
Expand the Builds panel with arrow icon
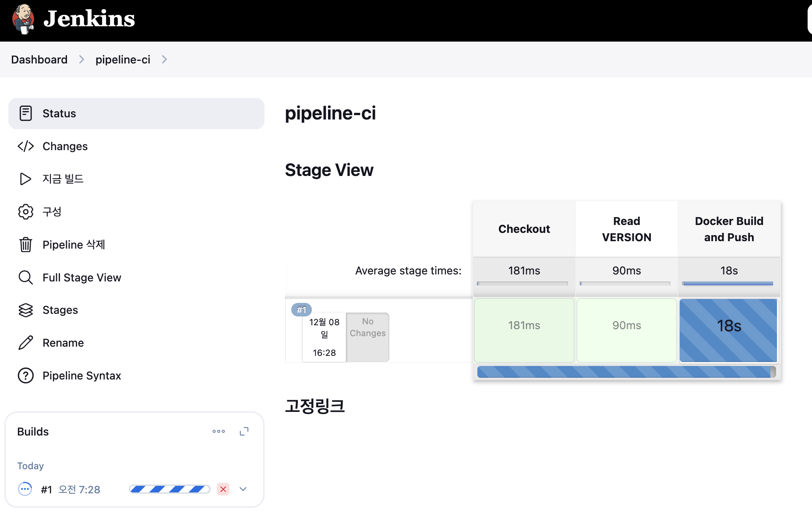click(x=244, y=432)
